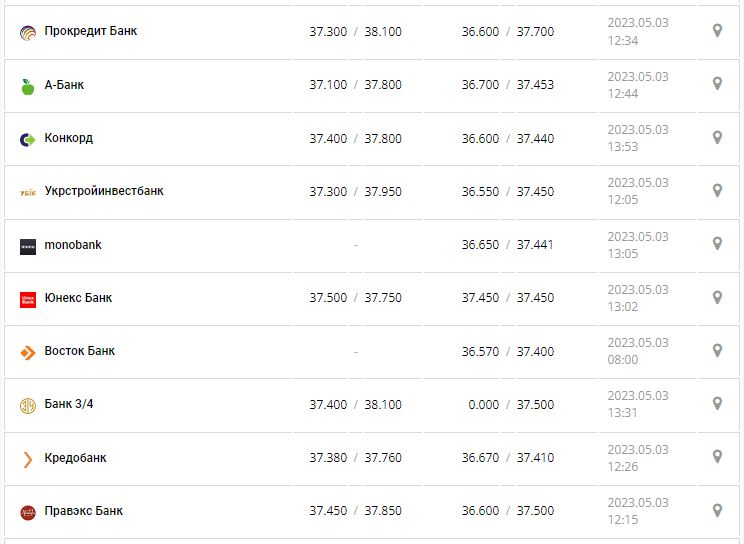Open the Кредобанк bank link

(x=75, y=458)
